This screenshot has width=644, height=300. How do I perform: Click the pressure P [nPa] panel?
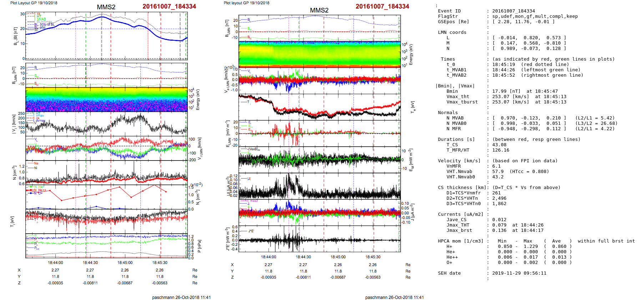click(106, 246)
